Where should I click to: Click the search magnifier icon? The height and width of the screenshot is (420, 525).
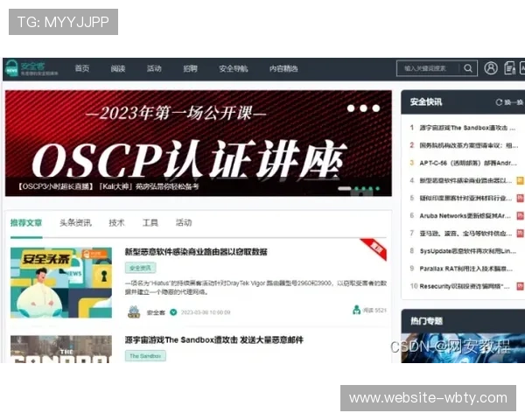click(468, 68)
